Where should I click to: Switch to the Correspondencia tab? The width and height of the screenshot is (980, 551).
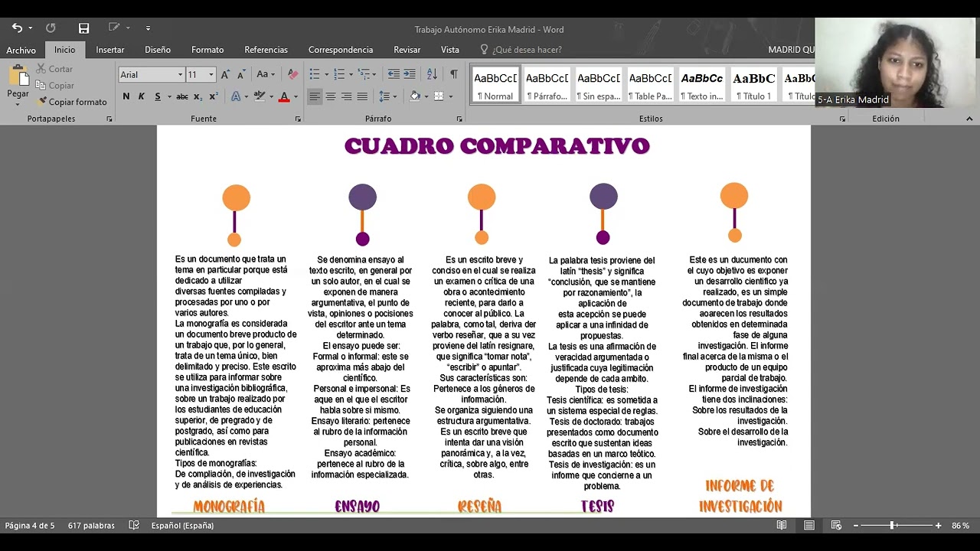point(341,50)
